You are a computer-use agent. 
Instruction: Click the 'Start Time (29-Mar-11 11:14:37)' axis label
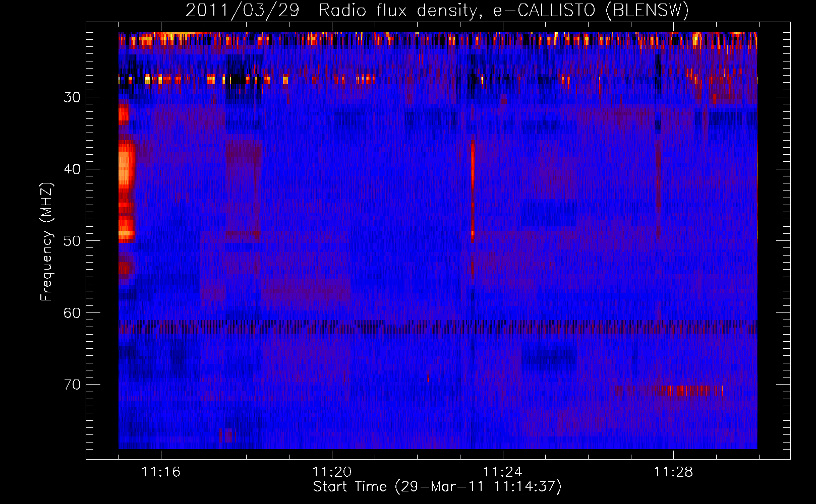coord(437,487)
